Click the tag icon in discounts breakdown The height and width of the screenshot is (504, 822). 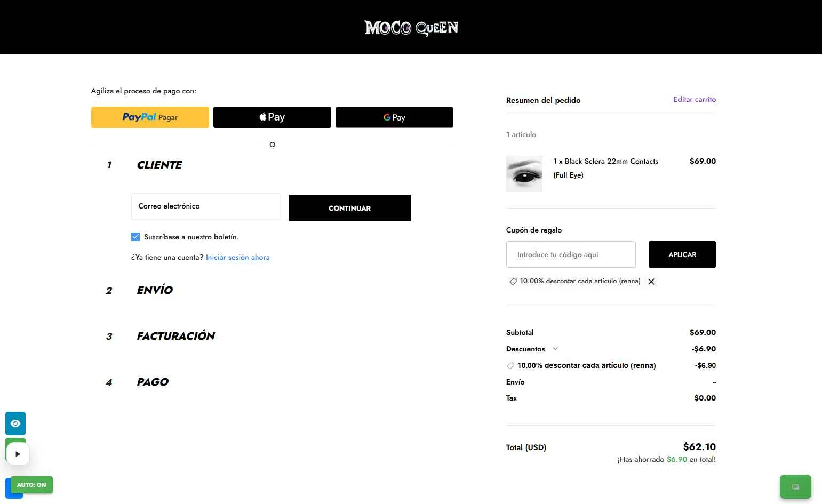pyautogui.click(x=510, y=366)
